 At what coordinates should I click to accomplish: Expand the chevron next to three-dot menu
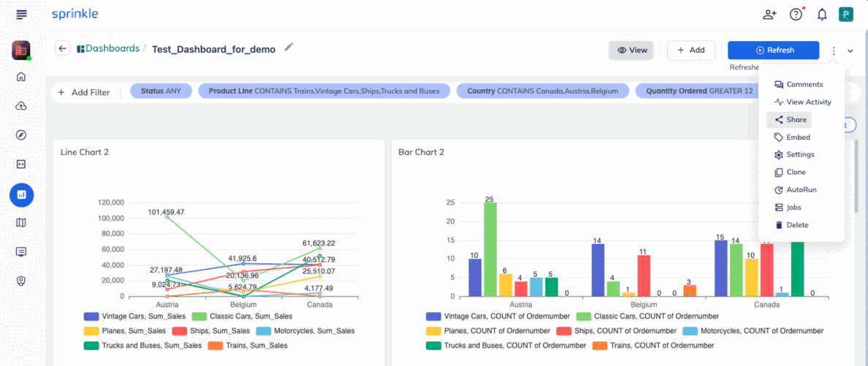pyautogui.click(x=850, y=51)
